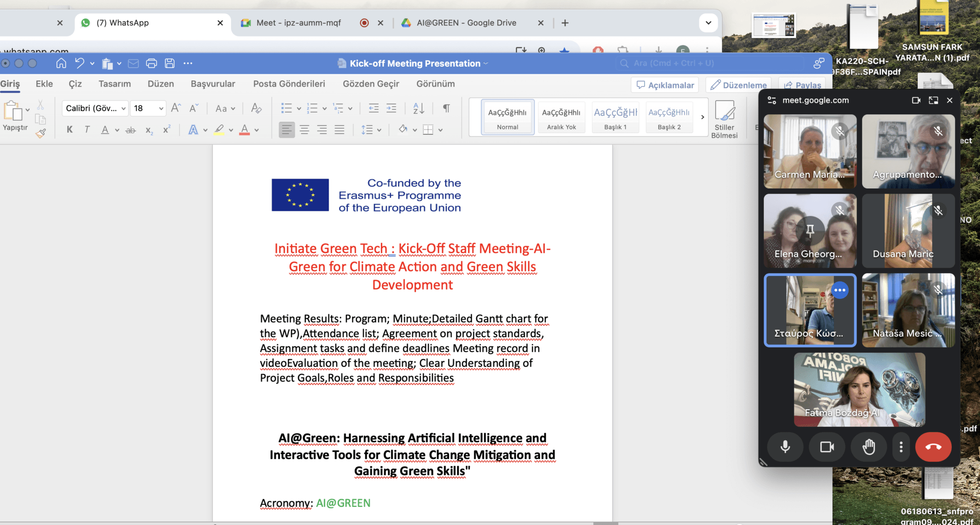The height and width of the screenshot is (525, 980).
Task: Toggle the microphone in the Meet window
Action: [x=785, y=447]
